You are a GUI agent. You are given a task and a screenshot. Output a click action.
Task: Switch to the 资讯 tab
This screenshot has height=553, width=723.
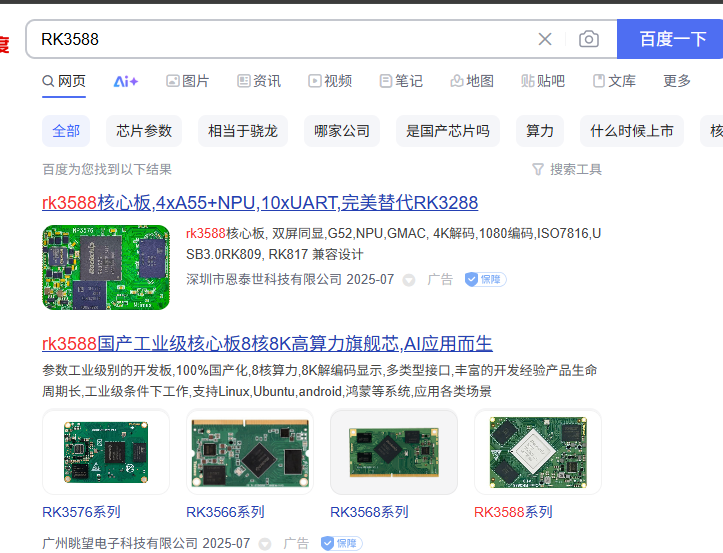tap(259, 81)
